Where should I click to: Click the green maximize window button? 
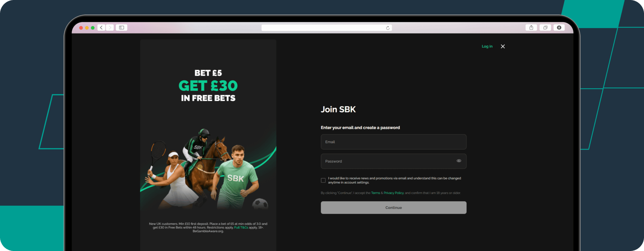(x=93, y=28)
